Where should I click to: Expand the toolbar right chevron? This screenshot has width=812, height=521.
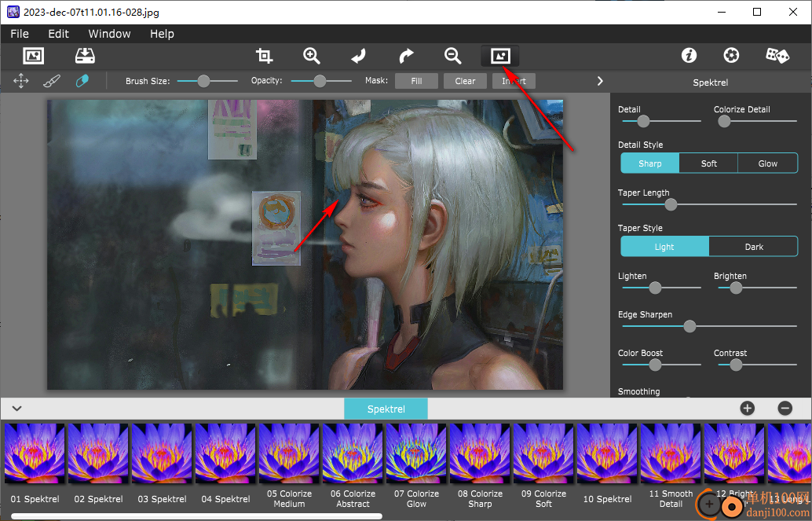600,82
